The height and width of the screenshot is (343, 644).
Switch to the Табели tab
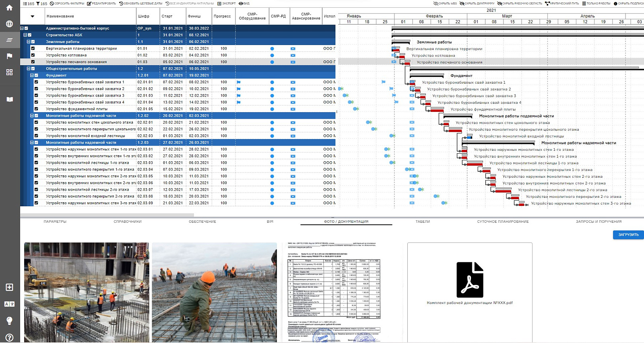423,222
